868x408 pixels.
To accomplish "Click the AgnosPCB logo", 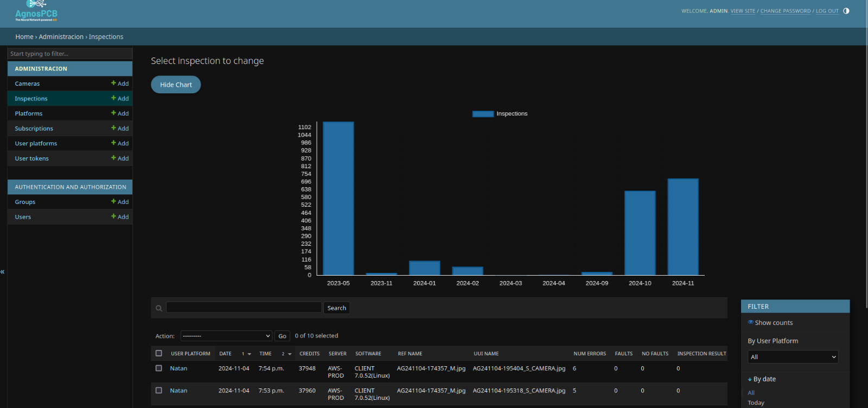I will click(36, 12).
